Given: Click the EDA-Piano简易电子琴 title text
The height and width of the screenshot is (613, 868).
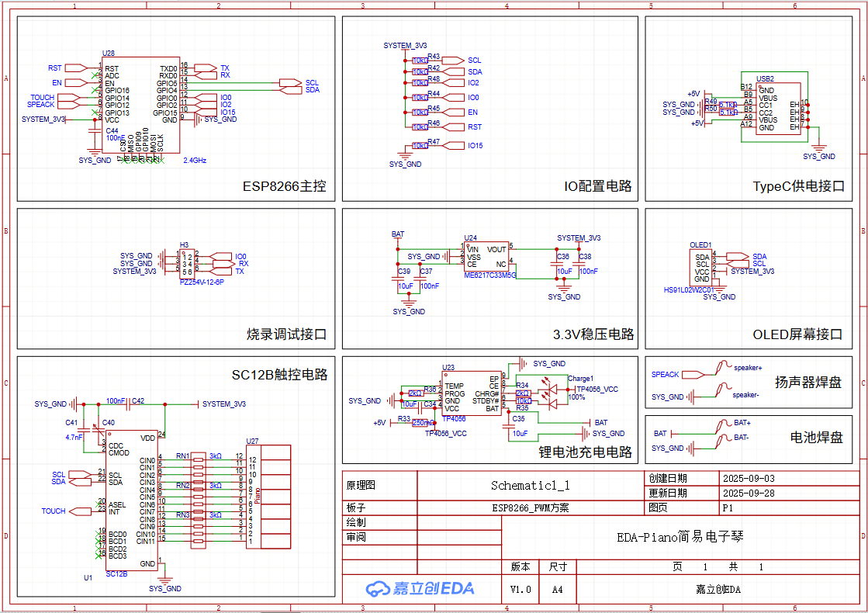Looking at the screenshot, I should pyautogui.click(x=680, y=537).
